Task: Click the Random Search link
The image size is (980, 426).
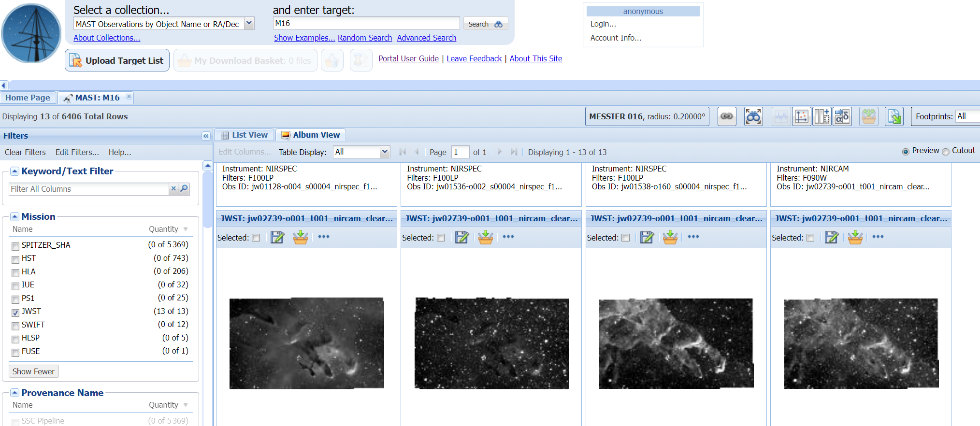Action: 365,38
